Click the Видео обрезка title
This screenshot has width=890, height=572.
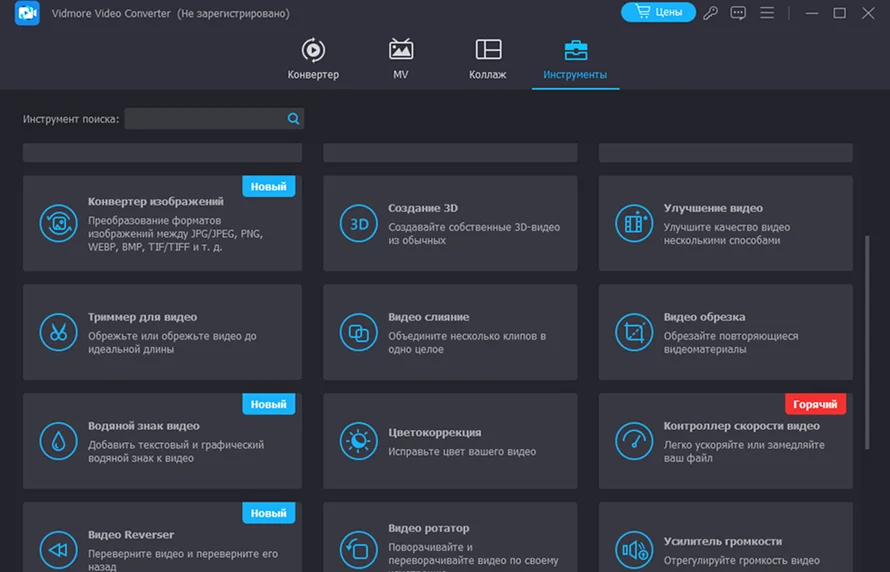(704, 317)
